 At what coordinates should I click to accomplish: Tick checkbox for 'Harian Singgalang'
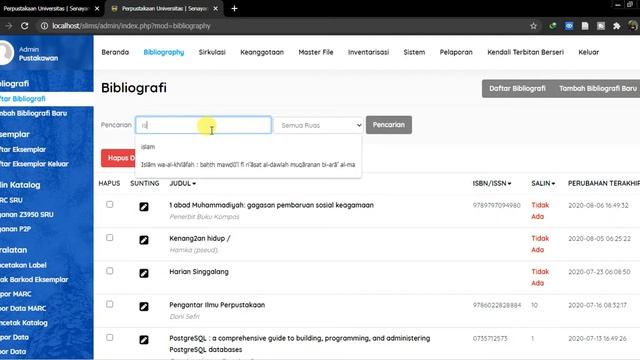pos(109,271)
